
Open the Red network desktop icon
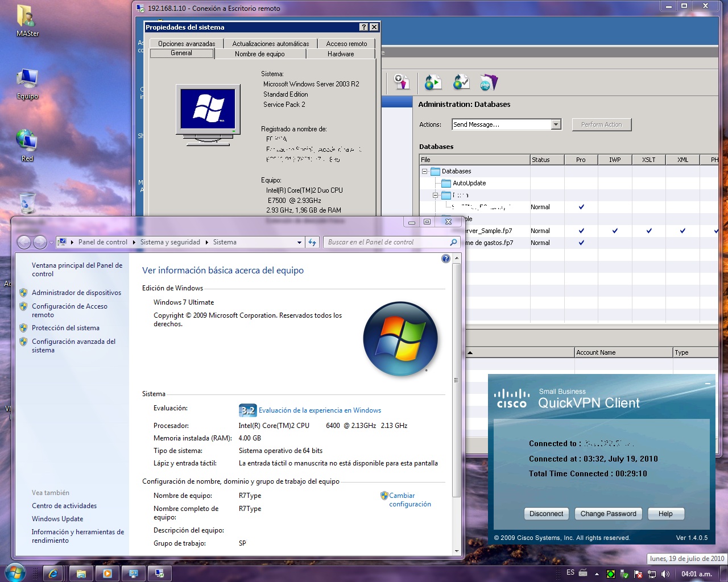point(27,145)
